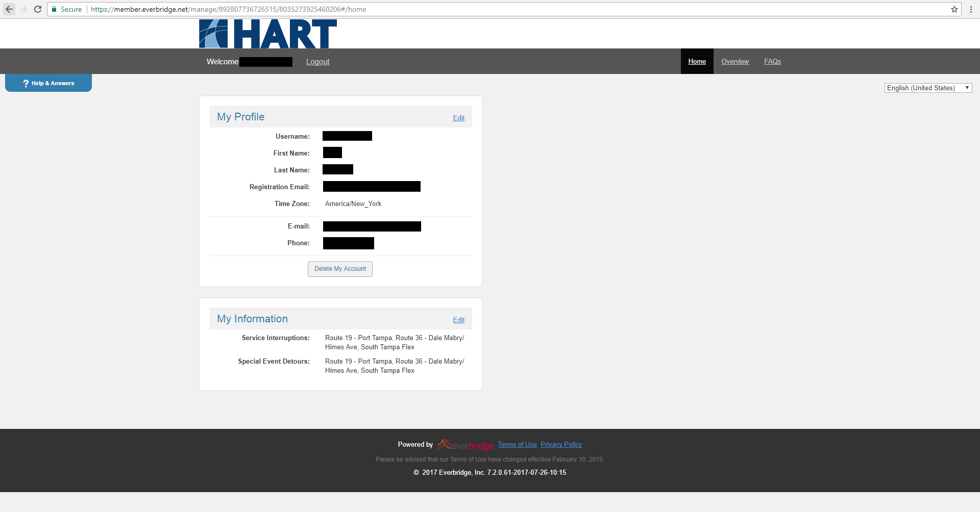Reload the page with refresh icon
This screenshot has width=980, height=512.
[x=38, y=9]
